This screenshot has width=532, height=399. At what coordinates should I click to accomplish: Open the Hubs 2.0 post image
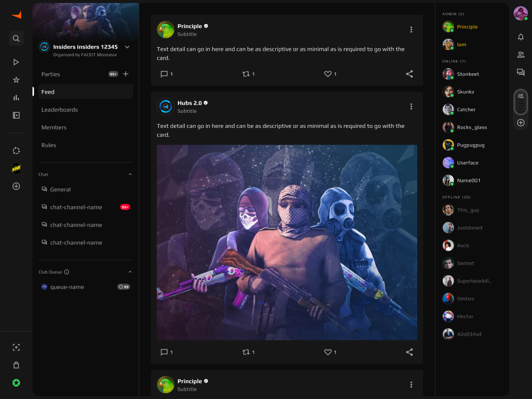coord(287,243)
